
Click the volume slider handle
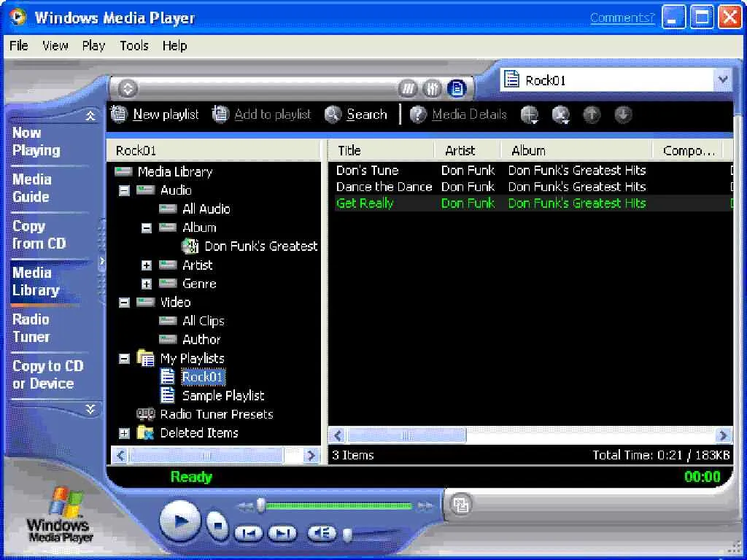pyautogui.click(x=348, y=534)
